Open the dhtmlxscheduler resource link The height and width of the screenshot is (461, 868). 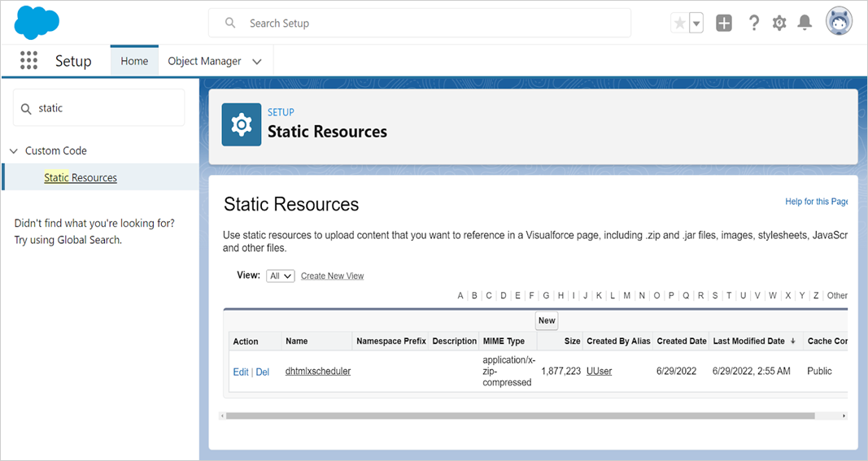pos(318,372)
